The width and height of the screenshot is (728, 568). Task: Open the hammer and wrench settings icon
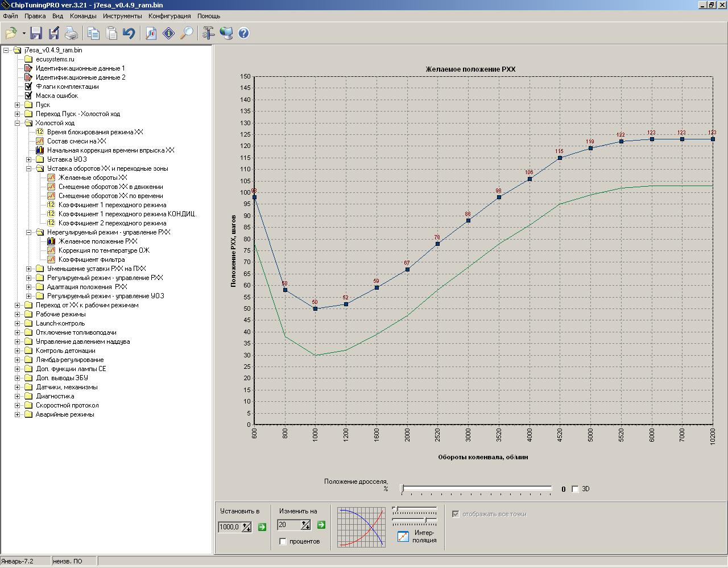(208, 33)
